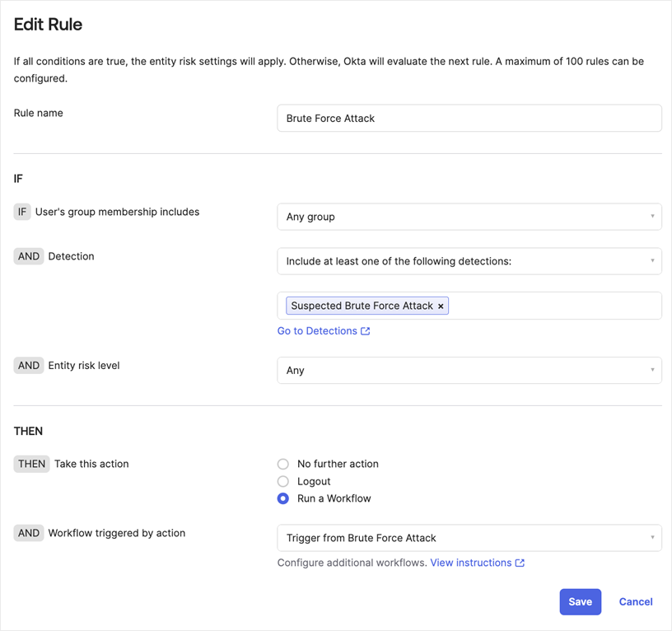Open the Entity risk level Any dropdown

coord(469,371)
